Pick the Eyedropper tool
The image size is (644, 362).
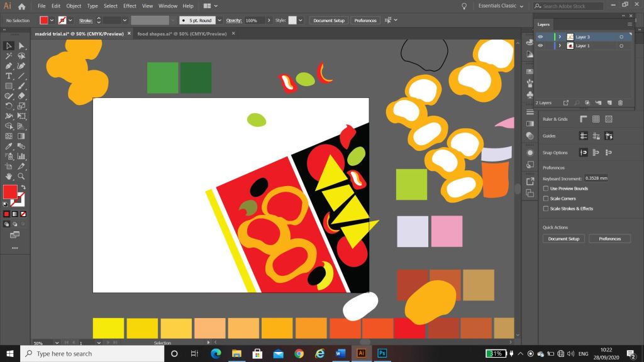[9, 146]
